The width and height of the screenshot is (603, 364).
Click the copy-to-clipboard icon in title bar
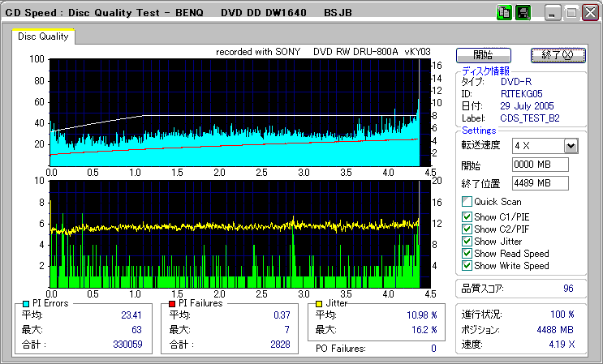click(x=505, y=13)
